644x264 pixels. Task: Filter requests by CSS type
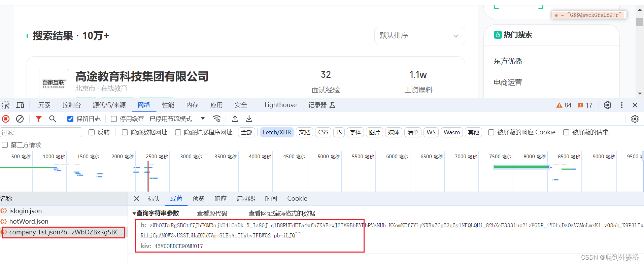323,132
